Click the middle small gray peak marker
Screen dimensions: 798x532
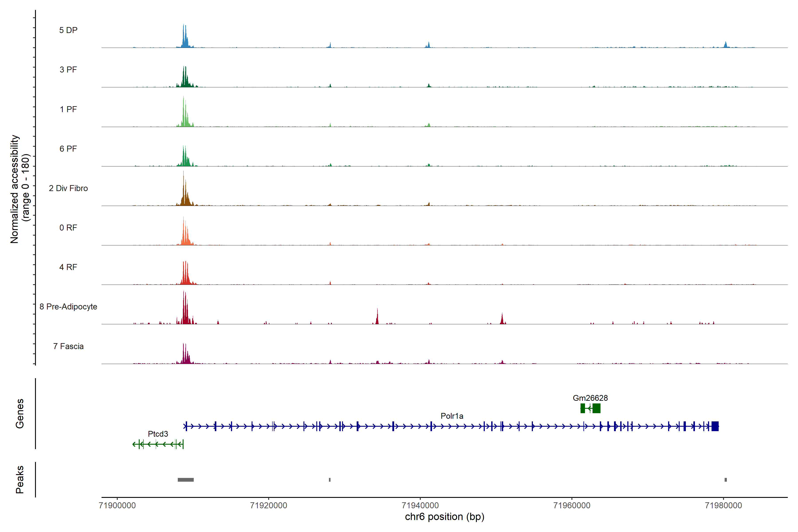(x=329, y=479)
